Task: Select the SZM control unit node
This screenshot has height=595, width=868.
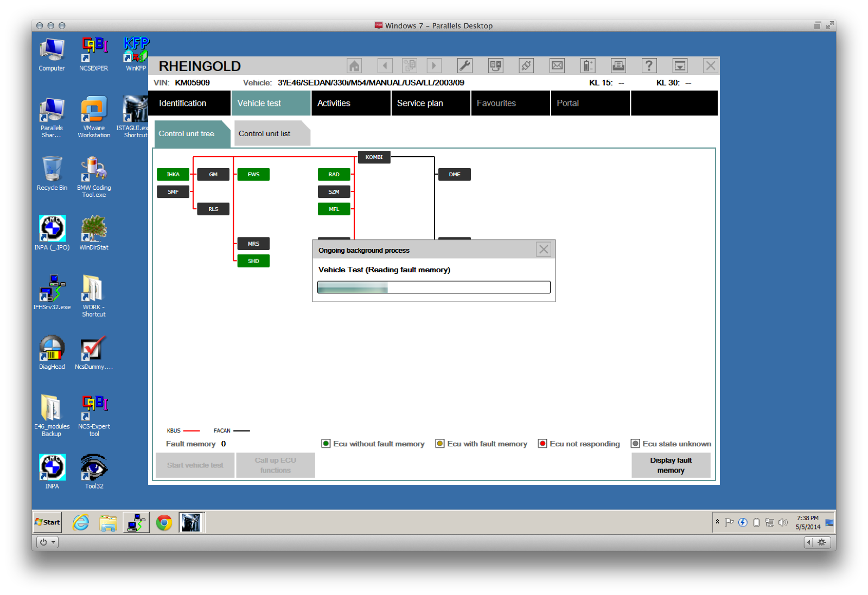Action: [334, 192]
